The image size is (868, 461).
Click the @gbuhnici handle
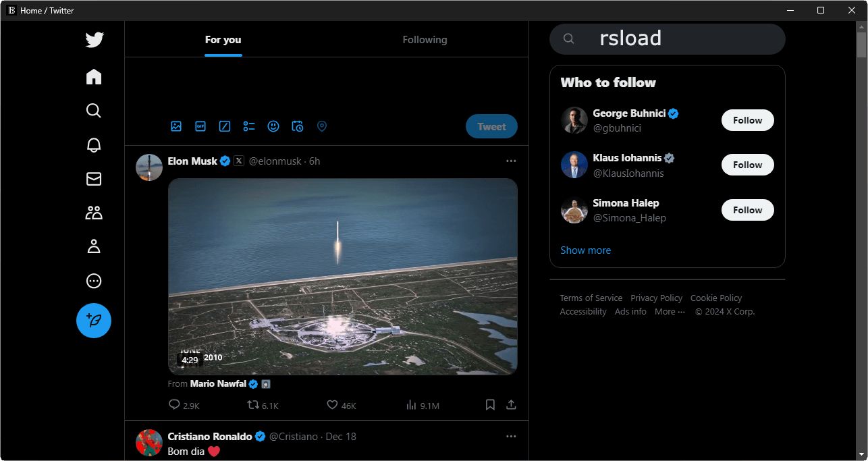(617, 128)
